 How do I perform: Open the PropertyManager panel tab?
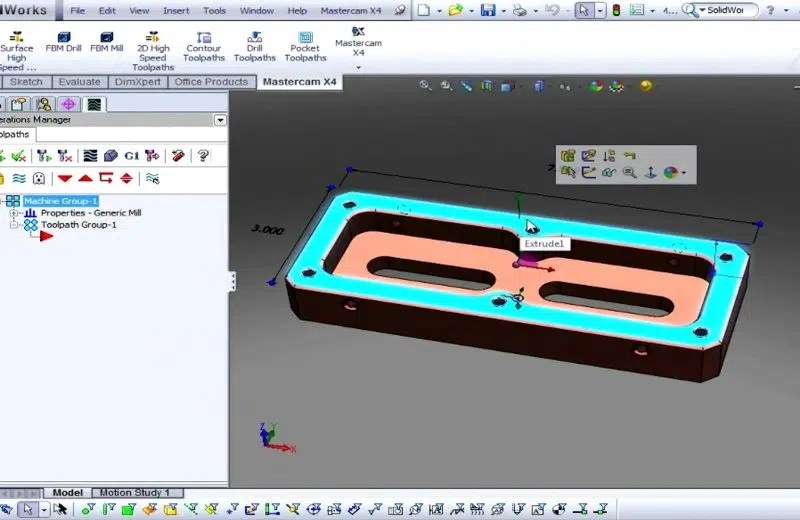pos(18,105)
